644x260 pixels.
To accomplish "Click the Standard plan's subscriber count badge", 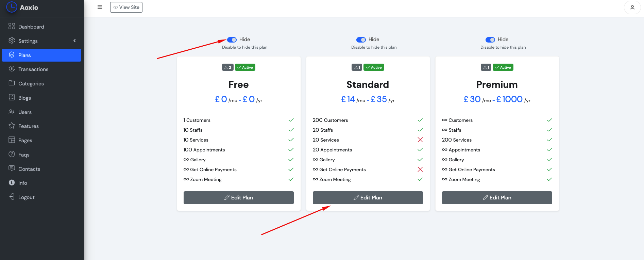I will [x=357, y=67].
